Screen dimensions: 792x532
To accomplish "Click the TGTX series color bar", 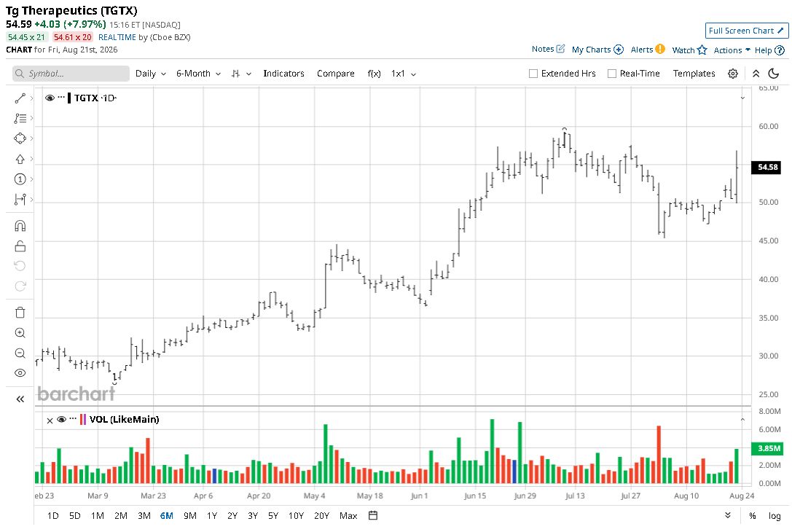I will click(69, 98).
